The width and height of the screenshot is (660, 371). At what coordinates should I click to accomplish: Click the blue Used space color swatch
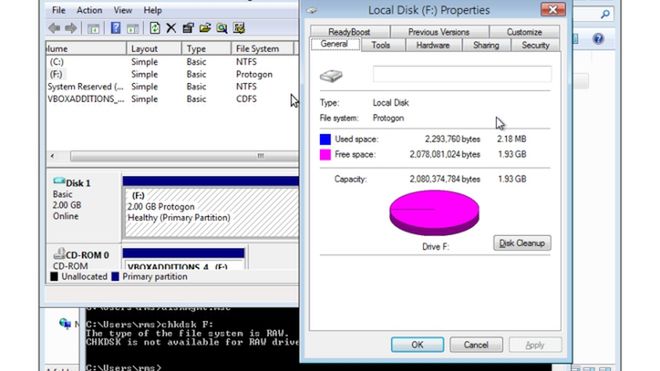pos(325,139)
